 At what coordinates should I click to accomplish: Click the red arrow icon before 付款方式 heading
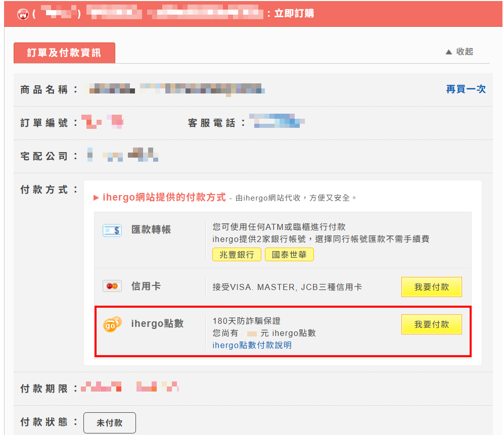(x=96, y=198)
